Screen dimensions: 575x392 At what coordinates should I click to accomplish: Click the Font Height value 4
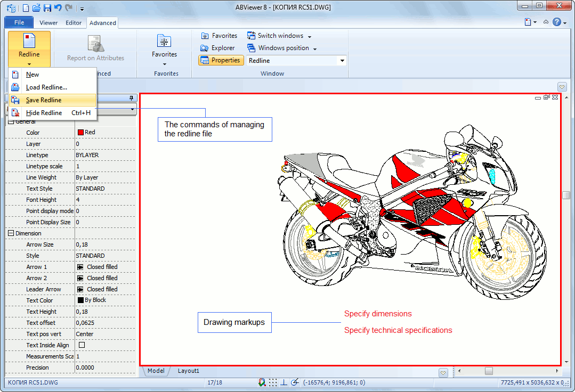78,200
